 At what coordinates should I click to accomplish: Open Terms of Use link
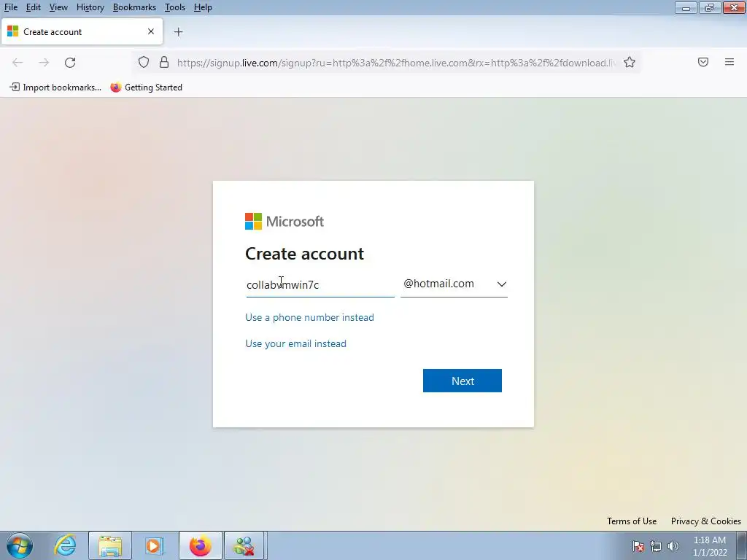pyautogui.click(x=632, y=521)
